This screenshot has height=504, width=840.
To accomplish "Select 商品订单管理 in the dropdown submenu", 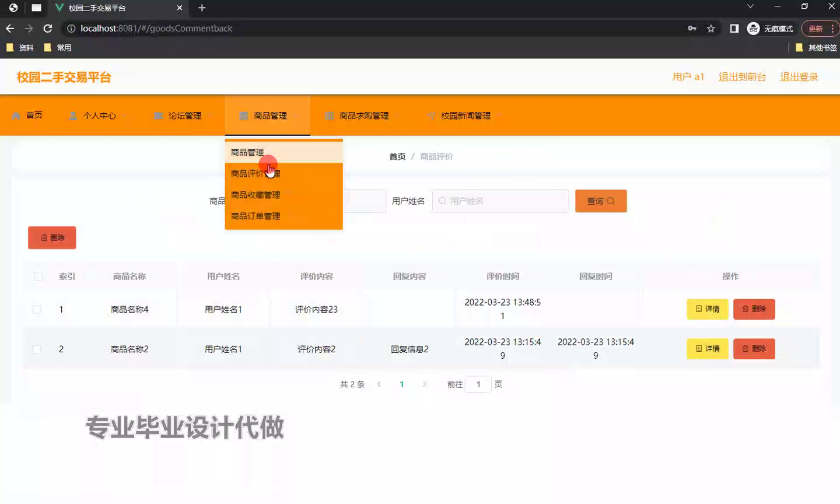I will coord(284,216).
